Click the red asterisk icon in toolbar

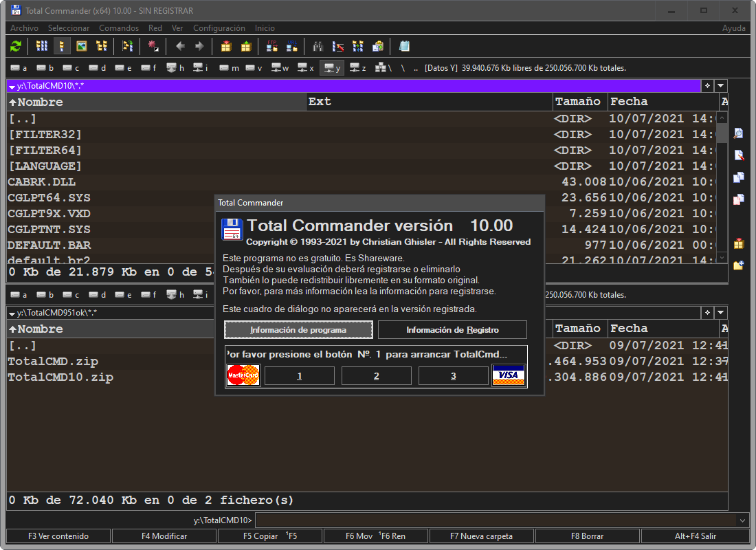pyautogui.click(x=153, y=46)
